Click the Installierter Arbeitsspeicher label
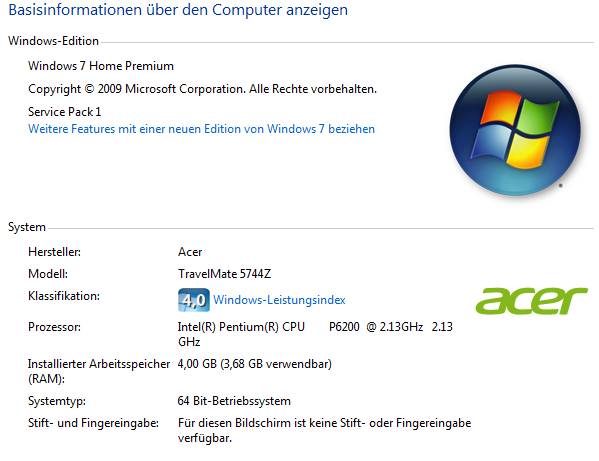Image resolution: width=599 pixels, height=461 pixels. pos(99,371)
